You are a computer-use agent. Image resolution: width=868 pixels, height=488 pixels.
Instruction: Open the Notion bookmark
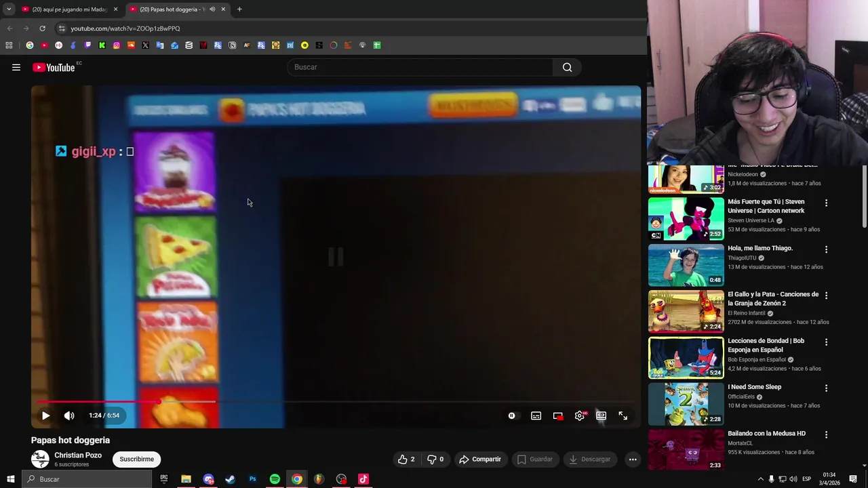point(232,45)
